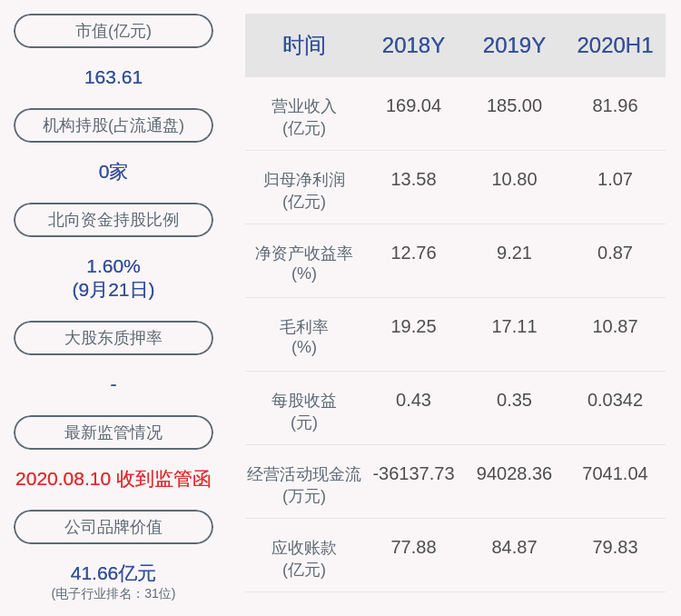
Task: Click the 市值(亿元) pill label
Action: 113,31
